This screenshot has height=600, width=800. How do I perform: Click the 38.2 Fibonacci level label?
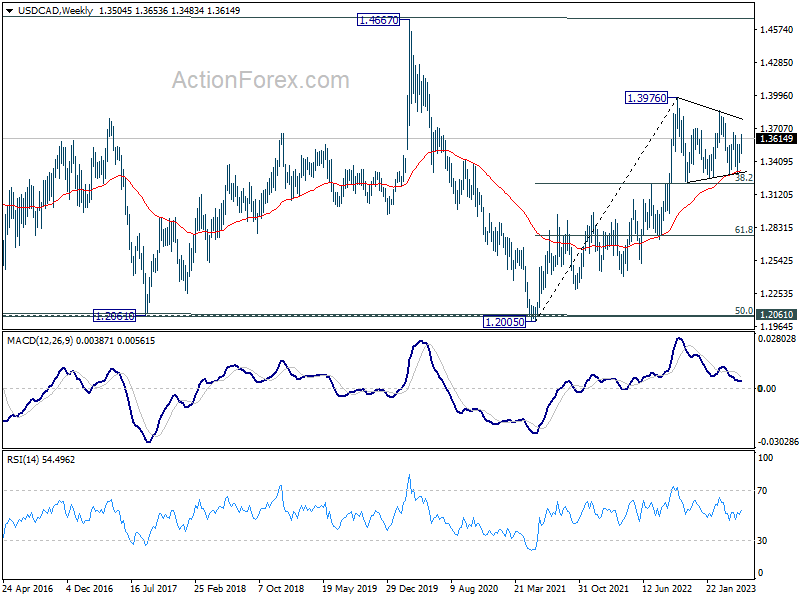pyautogui.click(x=743, y=178)
